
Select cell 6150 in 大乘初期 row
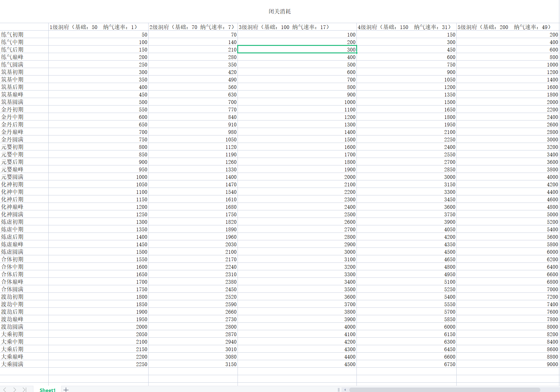tap(406, 334)
